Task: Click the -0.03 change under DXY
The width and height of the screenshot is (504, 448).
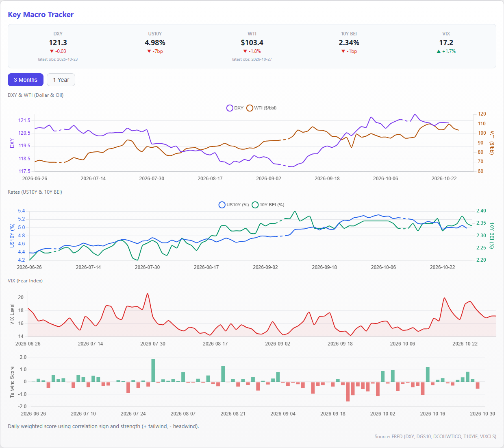Action: tap(61, 51)
